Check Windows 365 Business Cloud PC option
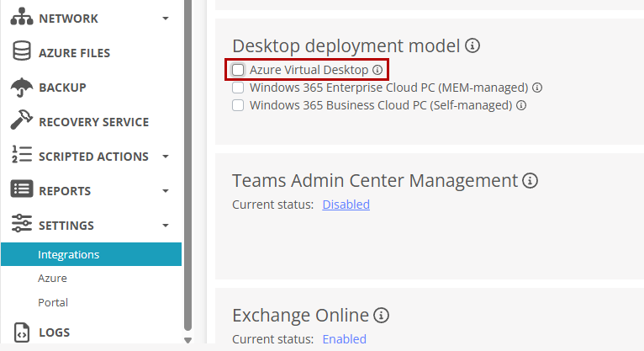The width and height of the screenshot is (644, 351). tap(238, 105)
